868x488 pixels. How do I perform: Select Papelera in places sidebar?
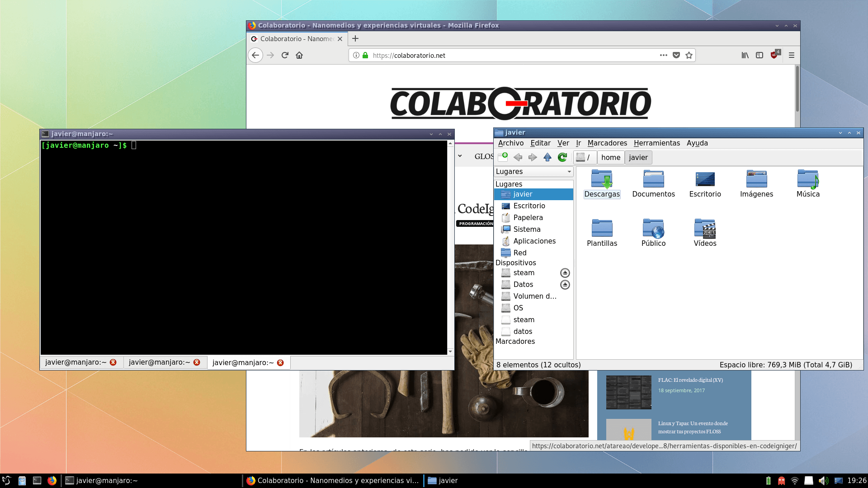click(x=533, y=218)
